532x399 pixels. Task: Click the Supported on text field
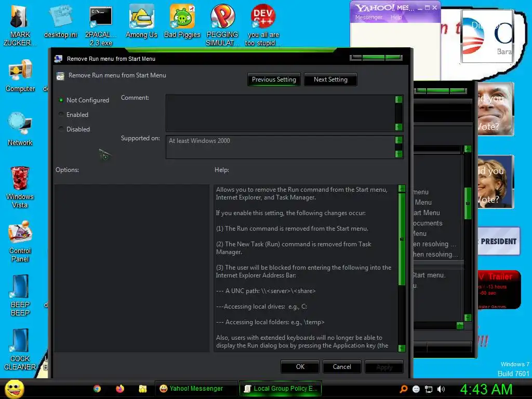coord(280,147)
